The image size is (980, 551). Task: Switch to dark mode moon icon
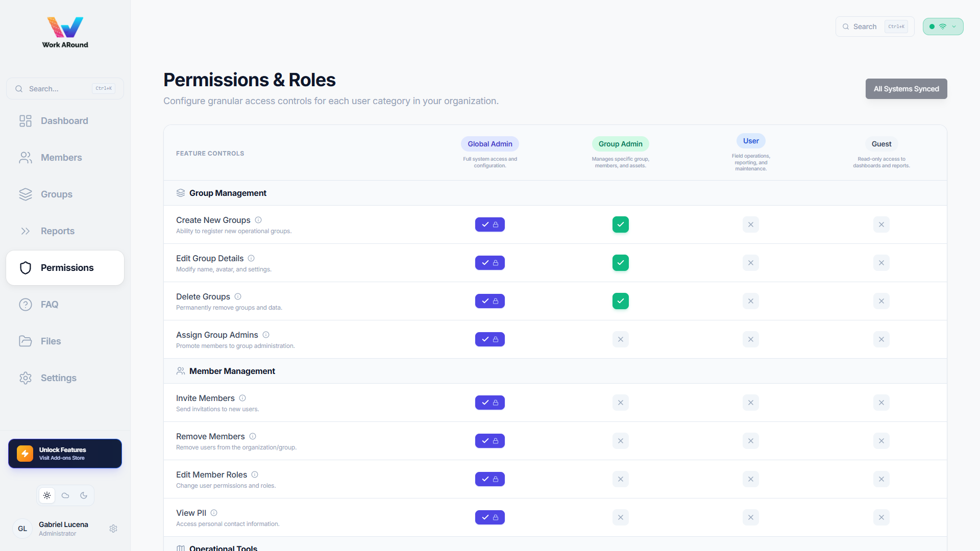point(84,495)
